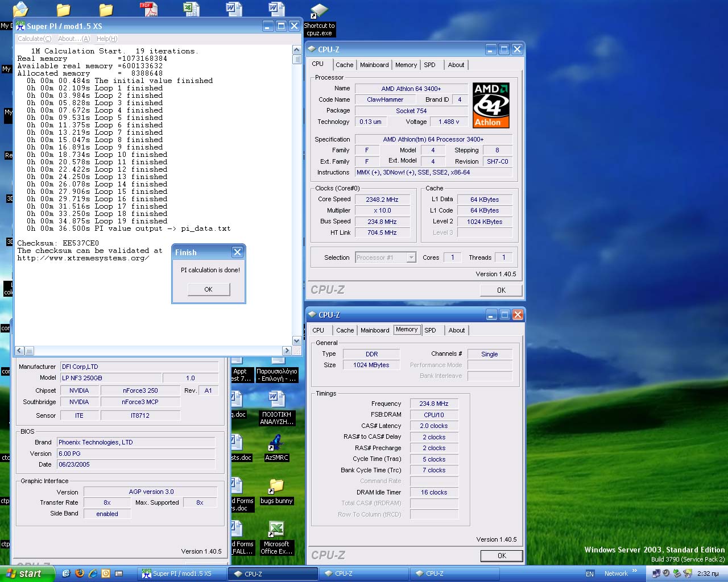
Task: Click the EN language indicator in the taskbar
Action: click(x=590, y=574)
